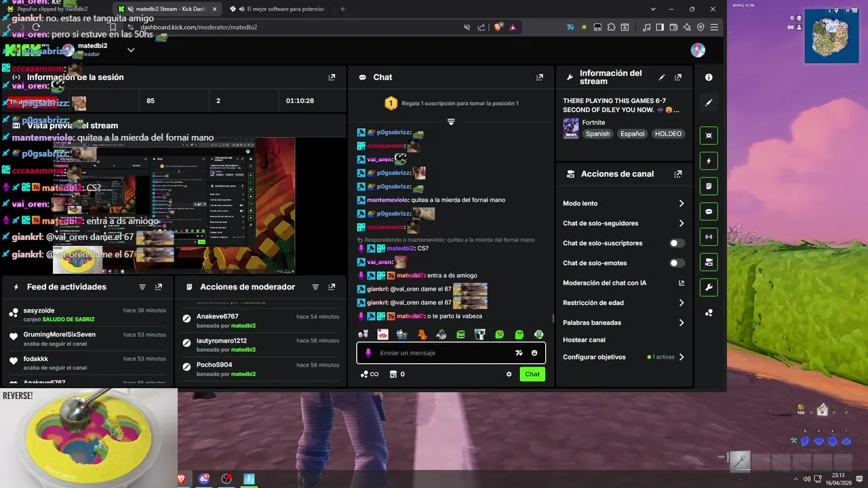The width and height of the screenshot is (868, 488).
Task: Switch to the PepuFor clipped by matedbi2 tab
Action: tap(54, 9)
